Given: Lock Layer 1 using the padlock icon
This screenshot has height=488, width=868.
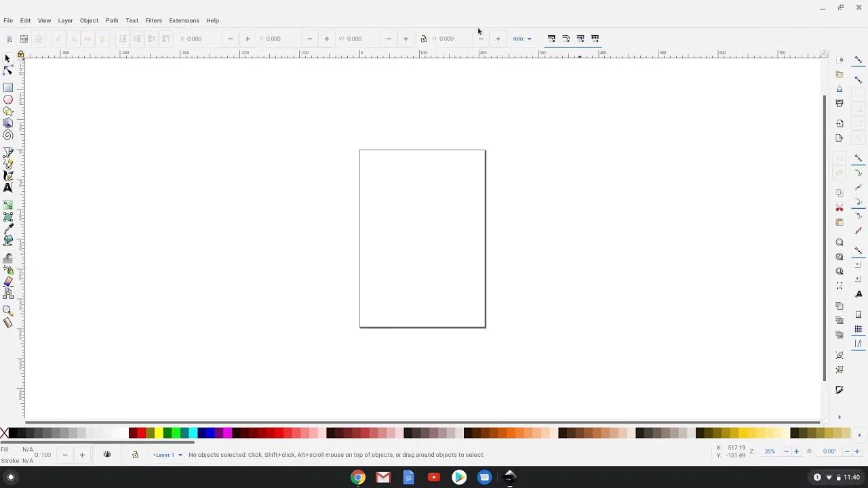Looking at the screenshot, I should [135, 454].
